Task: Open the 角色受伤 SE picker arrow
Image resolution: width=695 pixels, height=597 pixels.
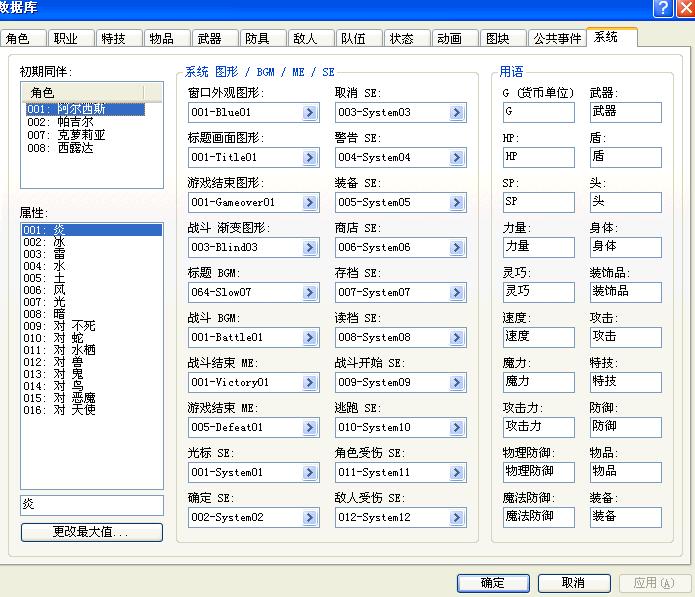Action: point(457,472)
